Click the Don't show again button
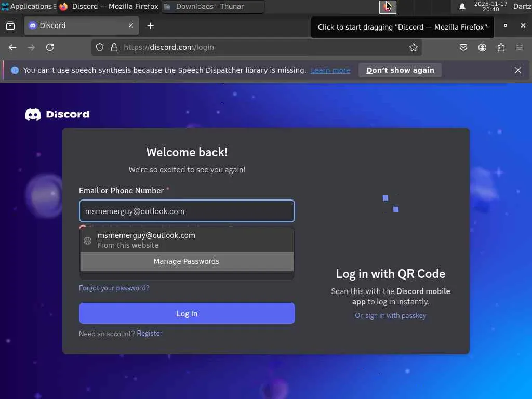This screenshot has height=399, width=532. click(400, 70)
